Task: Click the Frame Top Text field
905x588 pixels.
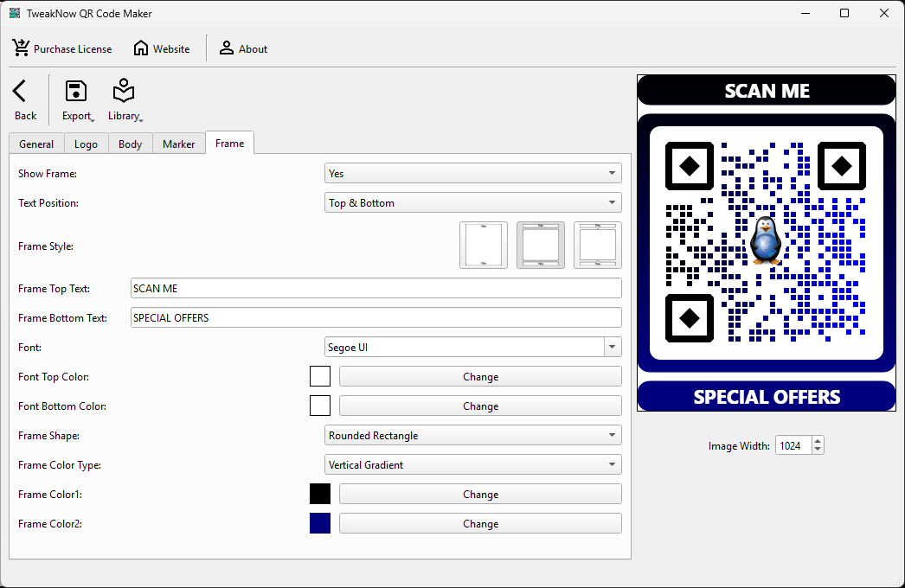Action: (x=376, y=288)
